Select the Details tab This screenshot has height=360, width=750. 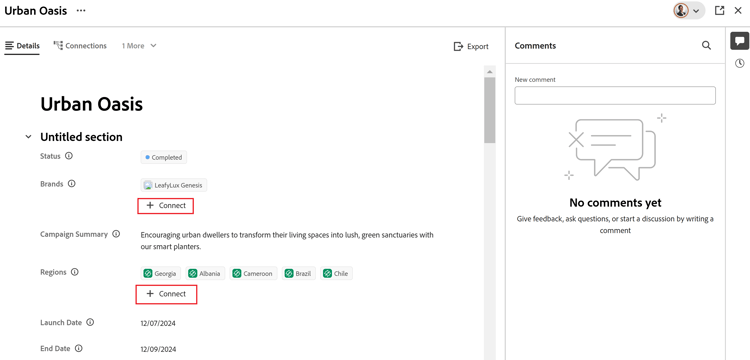tap(22, 46)
